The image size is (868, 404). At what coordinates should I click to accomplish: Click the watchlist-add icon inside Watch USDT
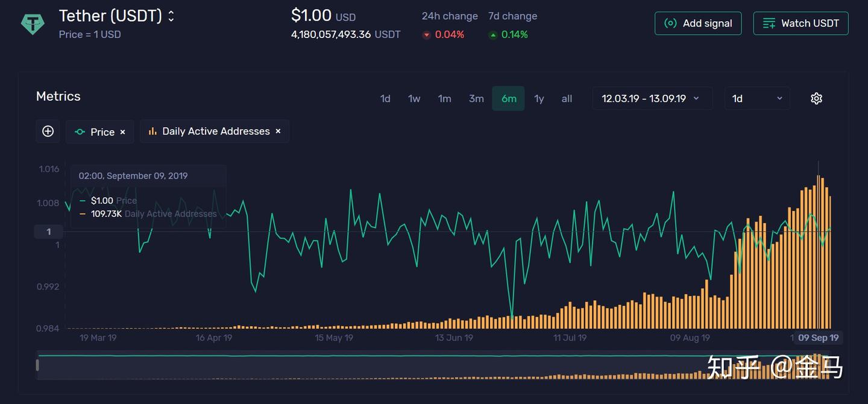click(769, 23)
